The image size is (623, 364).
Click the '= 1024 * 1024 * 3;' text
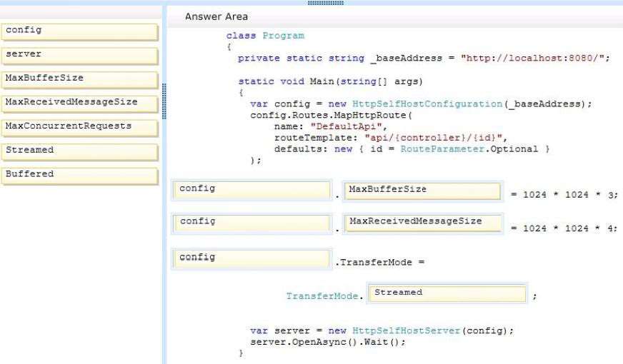pyautogui.click(x=564, y=195)
